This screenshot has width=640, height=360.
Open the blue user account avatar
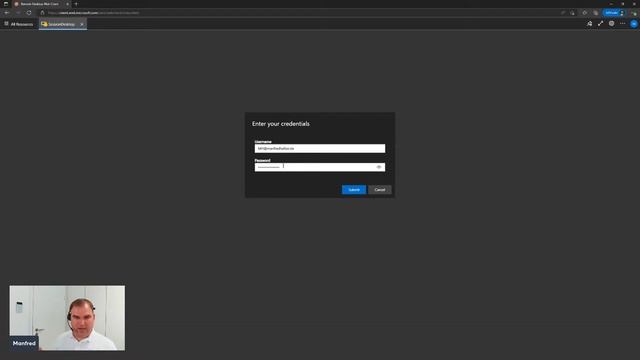tap(633, 24)
